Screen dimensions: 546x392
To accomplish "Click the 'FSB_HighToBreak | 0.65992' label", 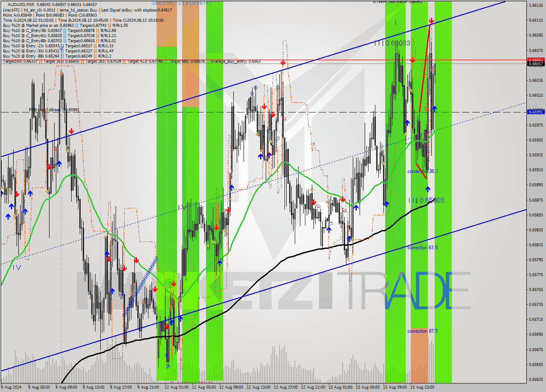I will 54,110.
